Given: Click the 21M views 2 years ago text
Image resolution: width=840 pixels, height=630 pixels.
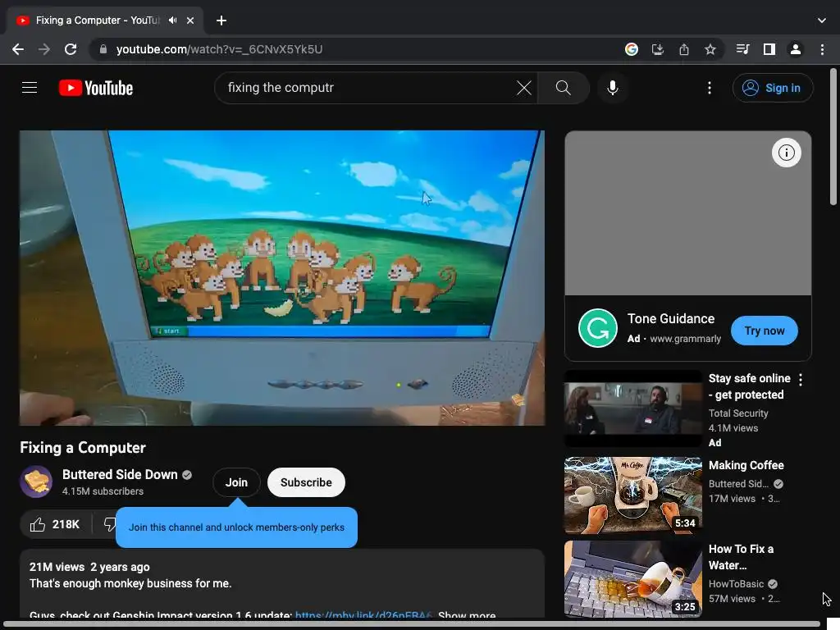Looking at the screenshot, I should (x=89, y=567).
